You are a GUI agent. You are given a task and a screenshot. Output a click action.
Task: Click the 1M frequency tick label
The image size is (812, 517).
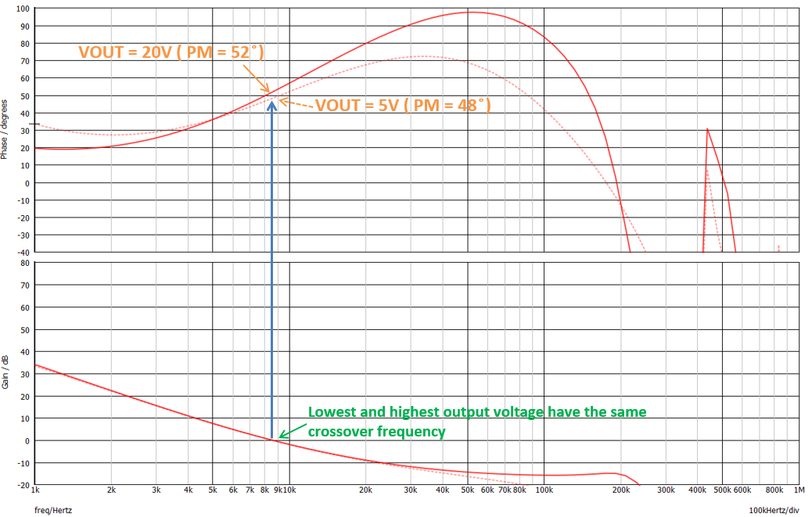[798, 491]
